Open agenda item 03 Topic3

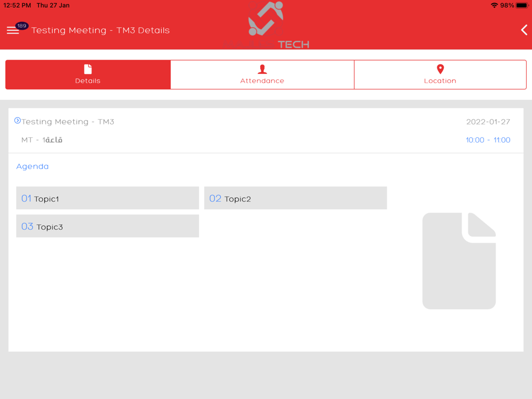107,226
